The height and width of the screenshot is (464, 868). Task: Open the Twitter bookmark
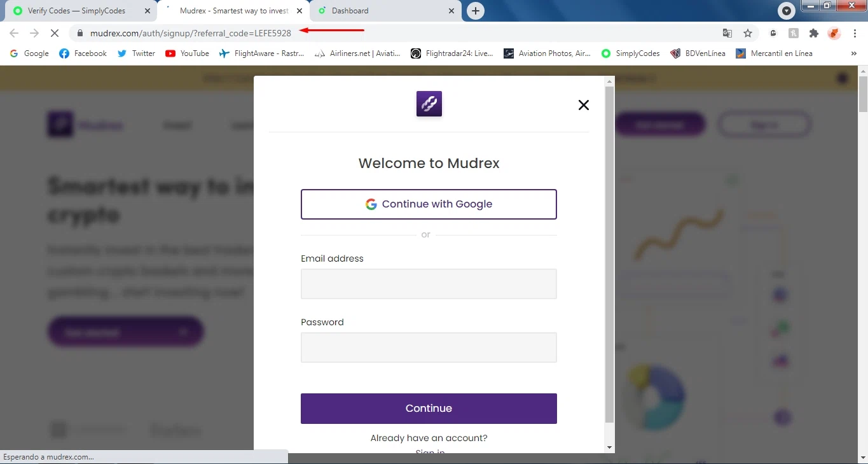[136, 53]
